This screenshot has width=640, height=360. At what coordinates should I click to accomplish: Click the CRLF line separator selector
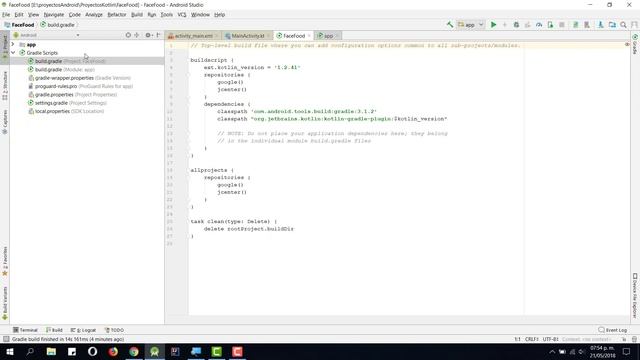tap(531, 339)
